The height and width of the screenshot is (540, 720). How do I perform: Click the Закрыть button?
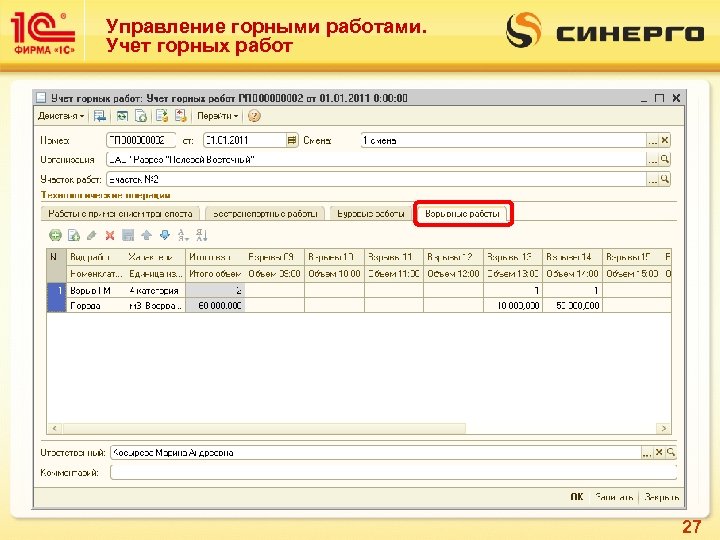(x=661, y=497)
